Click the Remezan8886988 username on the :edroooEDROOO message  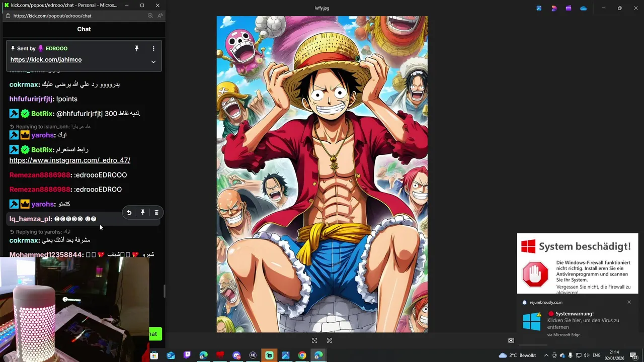tap(40, 175)
